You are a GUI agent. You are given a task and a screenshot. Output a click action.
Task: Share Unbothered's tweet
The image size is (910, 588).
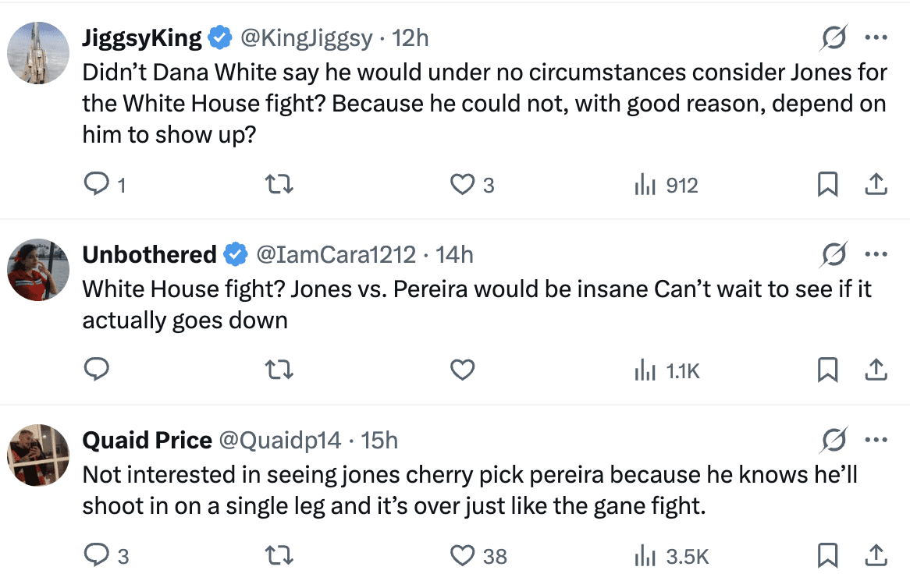[x=876, y=370]
